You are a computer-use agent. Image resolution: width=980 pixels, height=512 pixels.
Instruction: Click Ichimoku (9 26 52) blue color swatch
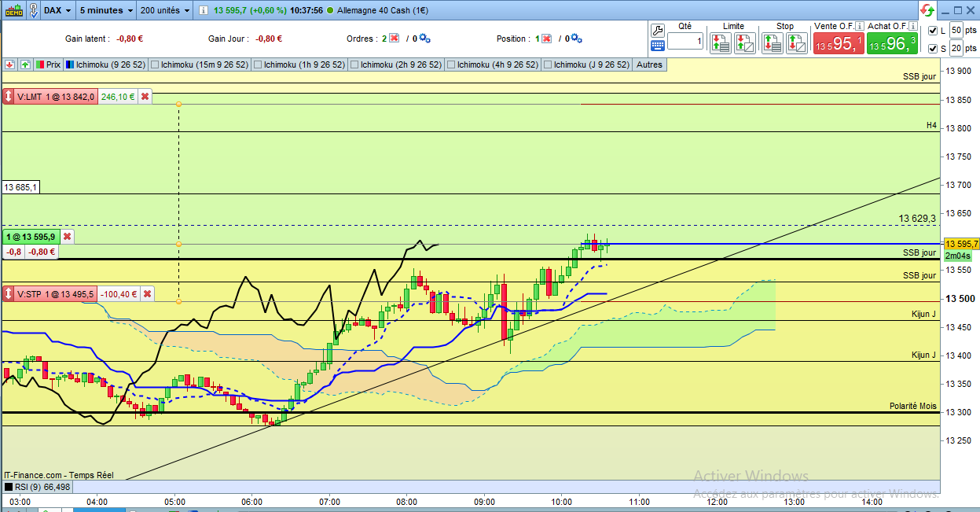[70, 64]
